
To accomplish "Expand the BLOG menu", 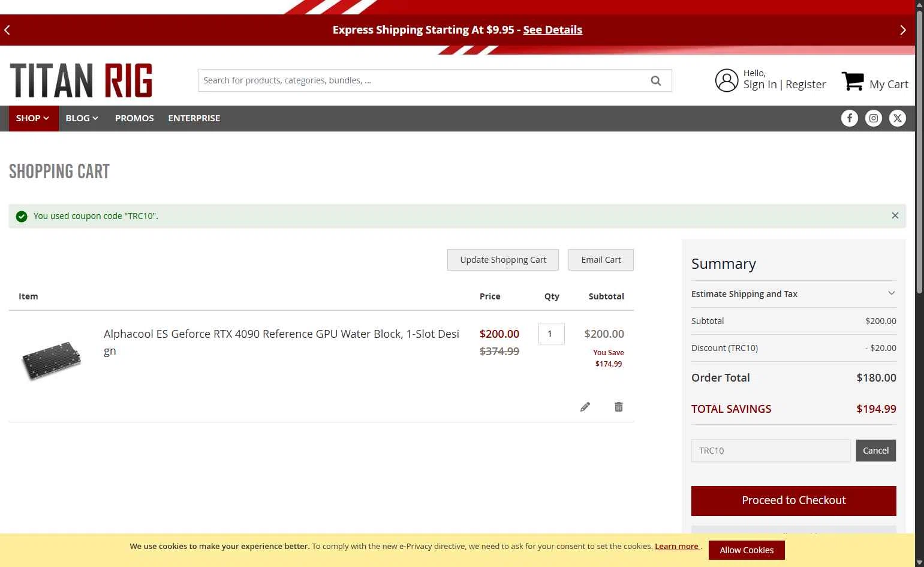I will (82, 118).
